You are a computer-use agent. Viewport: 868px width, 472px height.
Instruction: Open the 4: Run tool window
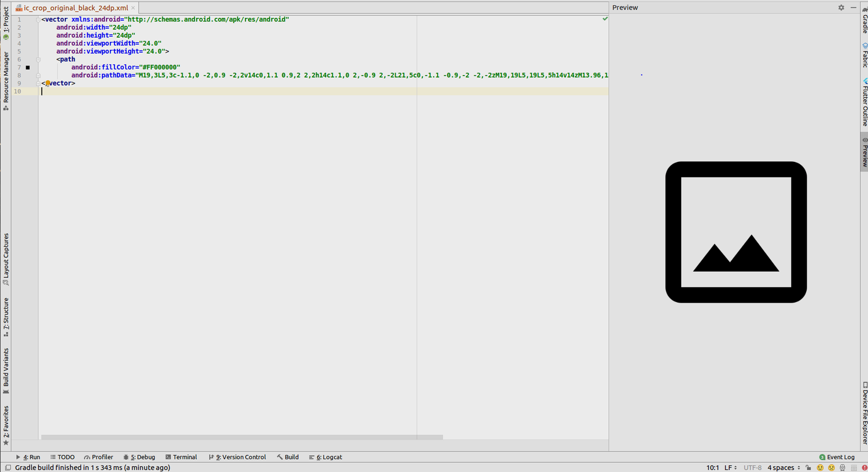click(x=28, y=457)
